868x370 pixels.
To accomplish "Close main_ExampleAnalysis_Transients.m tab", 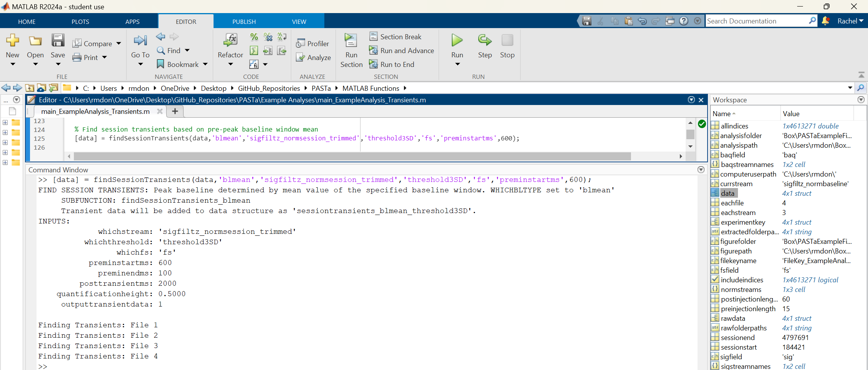I will click(x=160, y=111).
